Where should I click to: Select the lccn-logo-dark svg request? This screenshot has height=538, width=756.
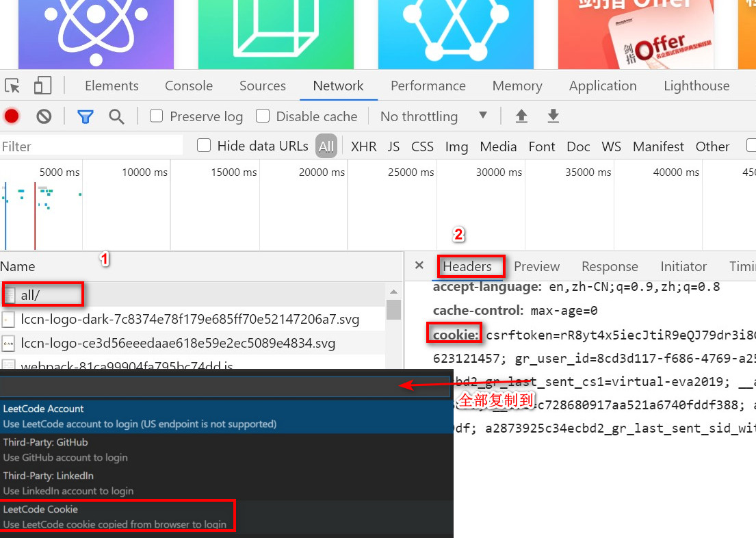tap(193, 320)
